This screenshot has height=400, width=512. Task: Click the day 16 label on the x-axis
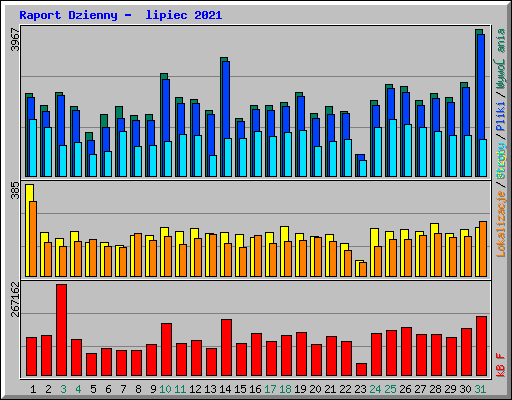(255, 389)
